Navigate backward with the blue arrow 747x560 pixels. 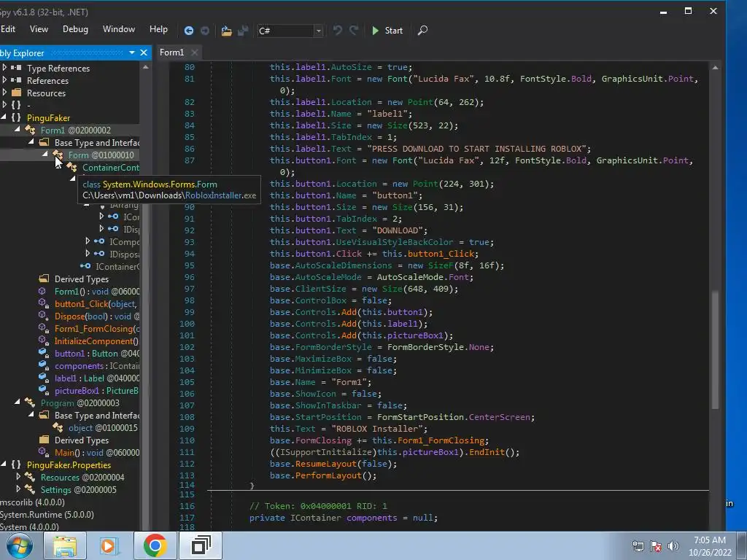tap(189, 31)
